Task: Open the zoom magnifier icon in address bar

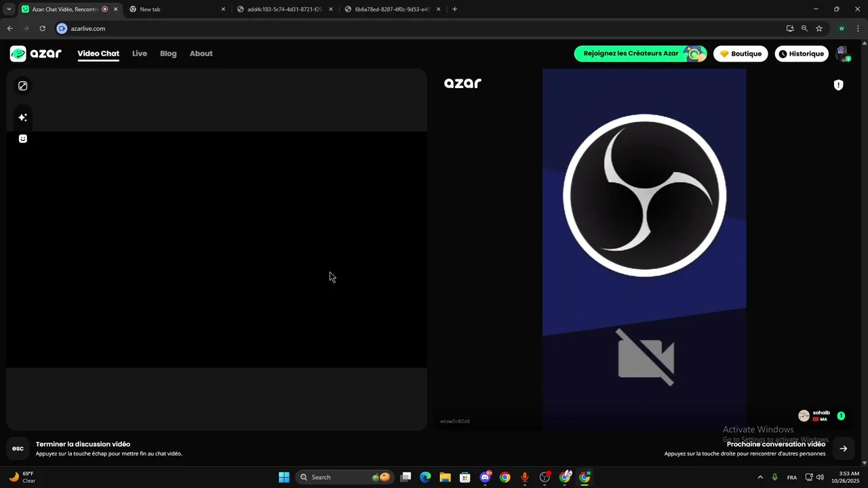Action: [x=804, y=28]
